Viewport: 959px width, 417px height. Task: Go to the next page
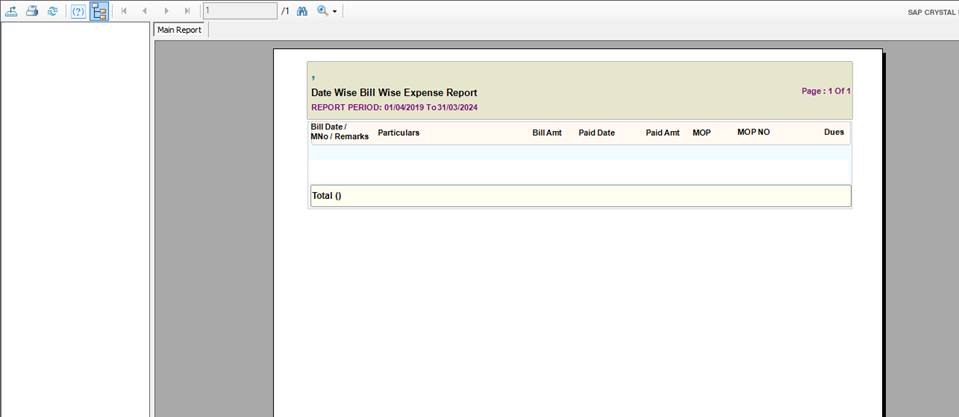pos(166,11)
